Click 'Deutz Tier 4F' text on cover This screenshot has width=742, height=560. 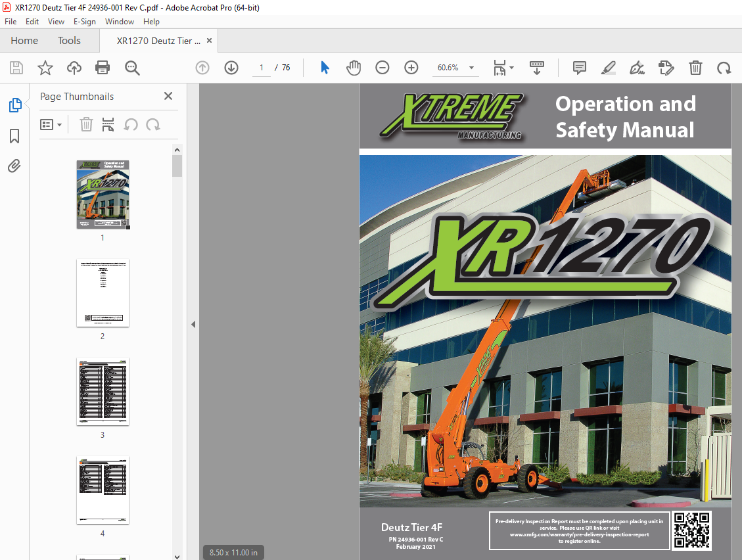[411, 527]
